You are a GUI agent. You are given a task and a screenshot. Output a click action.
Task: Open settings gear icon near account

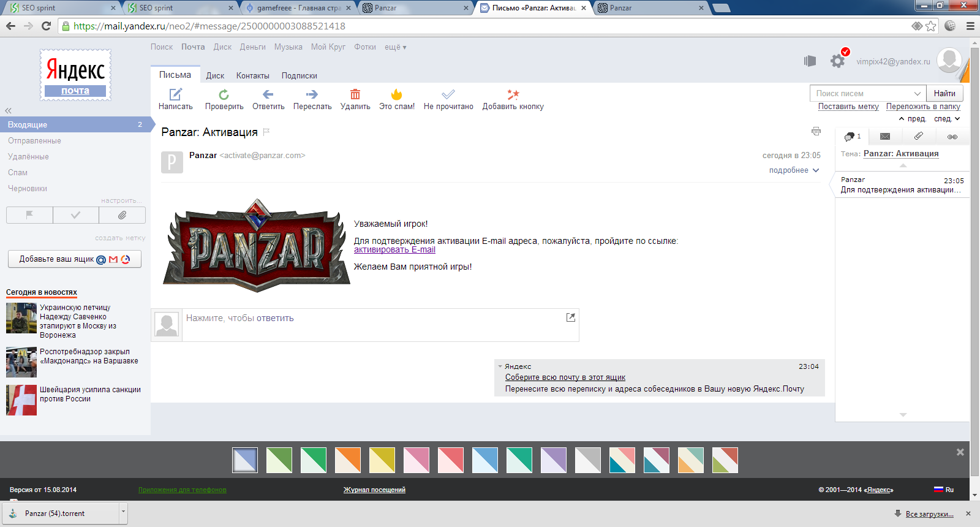837,61
